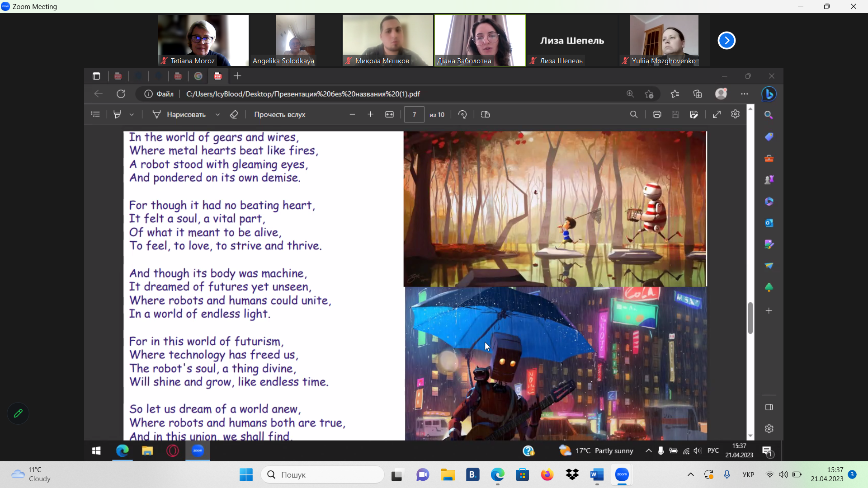Open Edge collections icon
The image size is (868, 488).
coord(698,94)
